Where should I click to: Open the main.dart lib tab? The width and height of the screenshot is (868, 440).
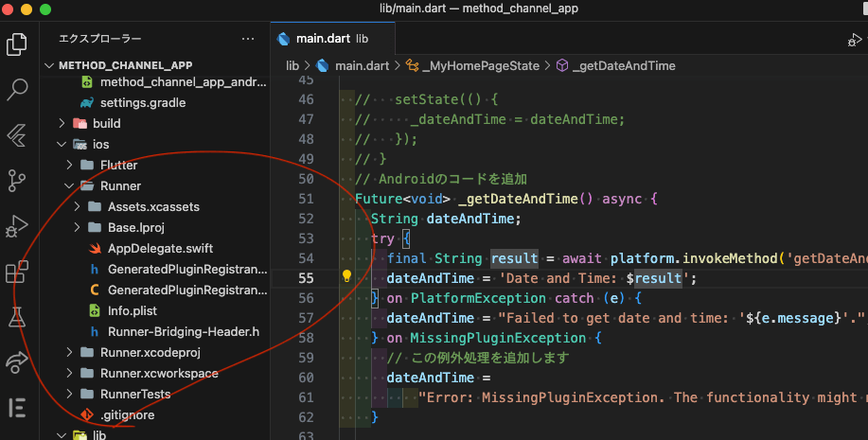tap(332, 39)
